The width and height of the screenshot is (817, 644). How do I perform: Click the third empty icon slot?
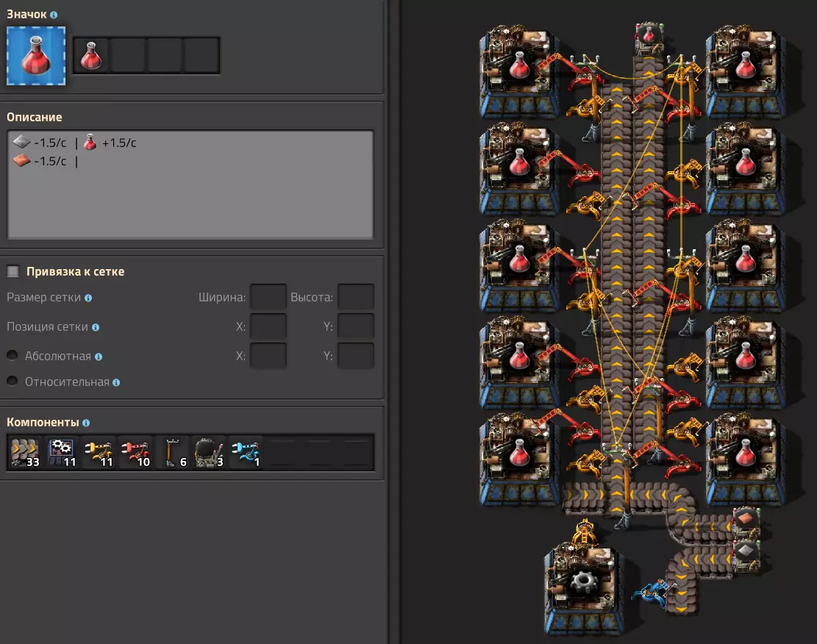point(165,55)
